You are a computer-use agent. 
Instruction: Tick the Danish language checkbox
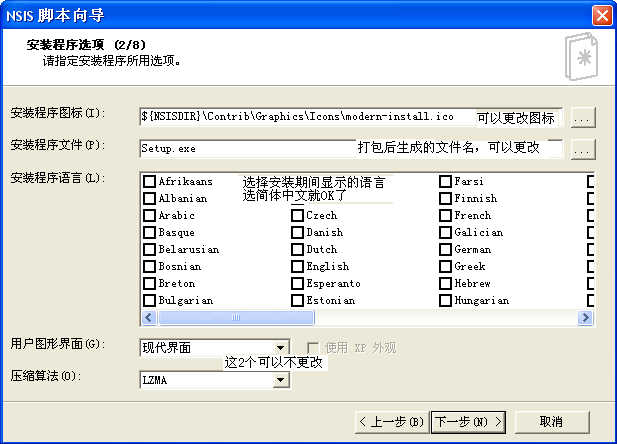297,232
